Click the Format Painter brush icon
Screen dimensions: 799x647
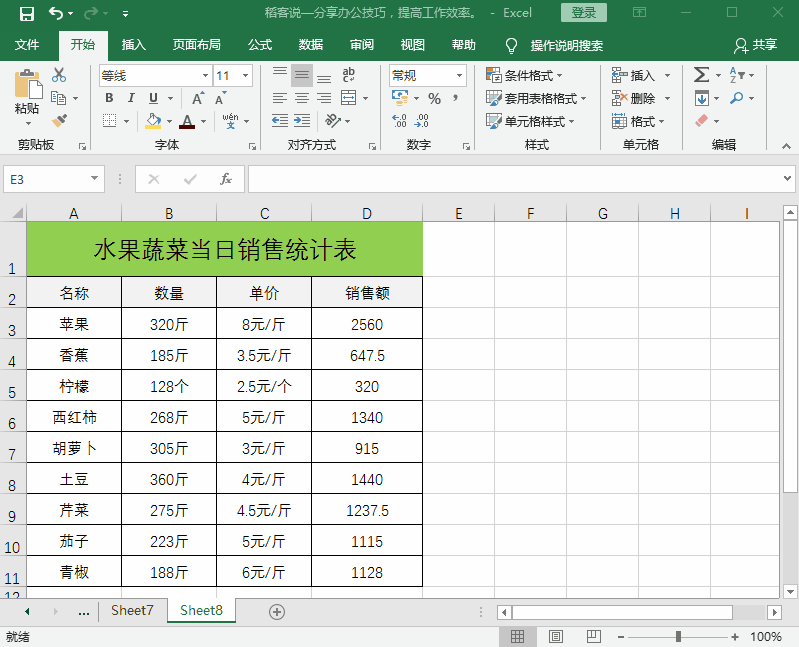(59, 120)
